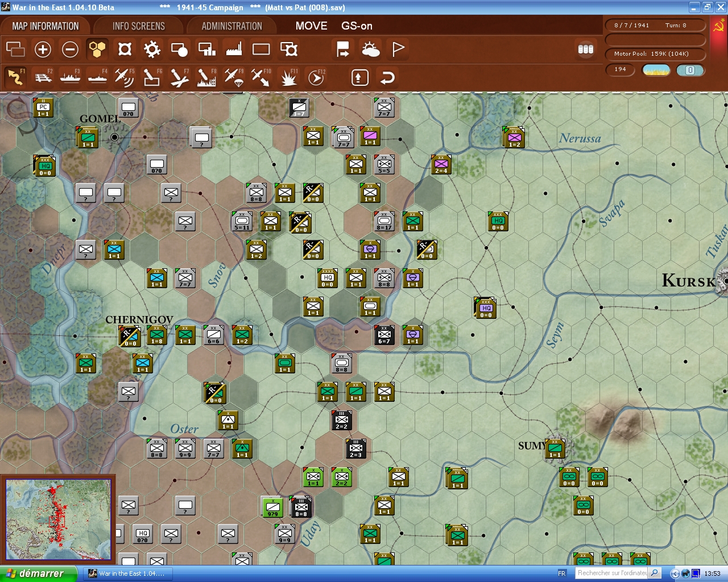Open the démarrer Start menu
Viewport: 728px width, 582px height.
coord(39,573)
